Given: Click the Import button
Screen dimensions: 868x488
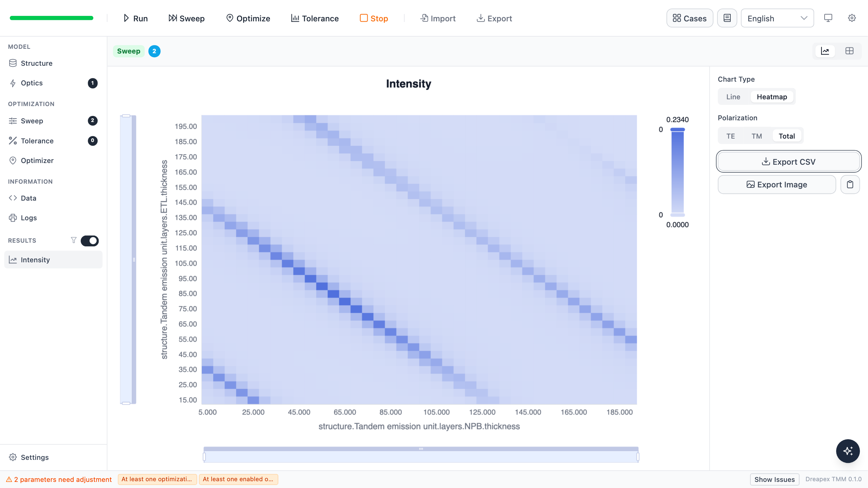Looking at the screenshot, I should [438, 18].
